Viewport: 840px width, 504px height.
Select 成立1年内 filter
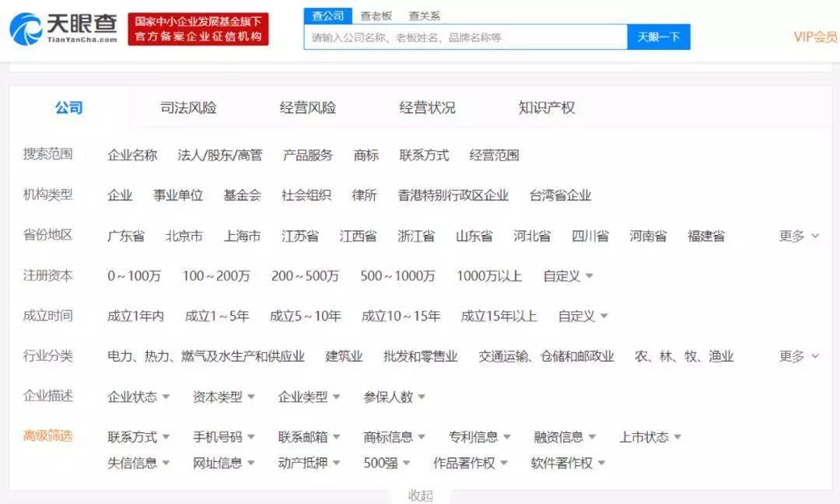click(135, 316)
